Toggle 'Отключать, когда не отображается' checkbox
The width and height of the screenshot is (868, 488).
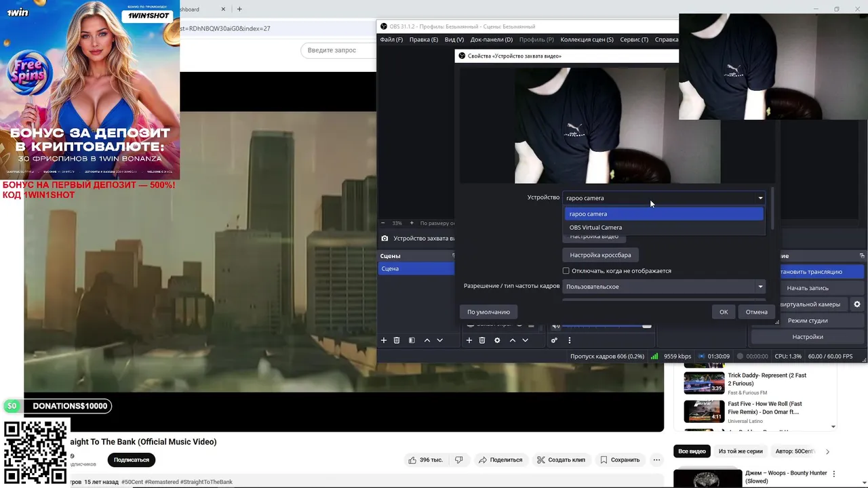566,270
